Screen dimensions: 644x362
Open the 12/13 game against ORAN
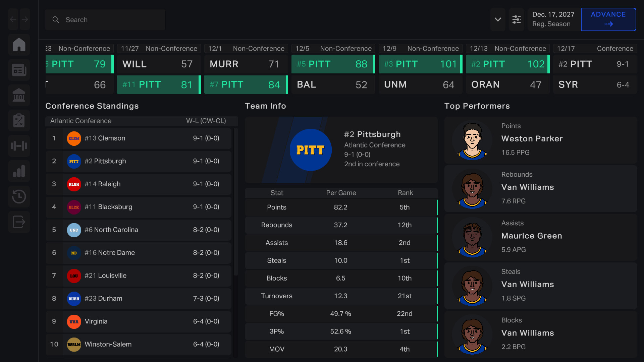pos(507,74)
